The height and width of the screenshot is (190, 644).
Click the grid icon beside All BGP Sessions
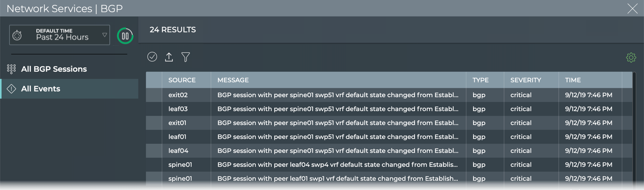coord(12,69)
